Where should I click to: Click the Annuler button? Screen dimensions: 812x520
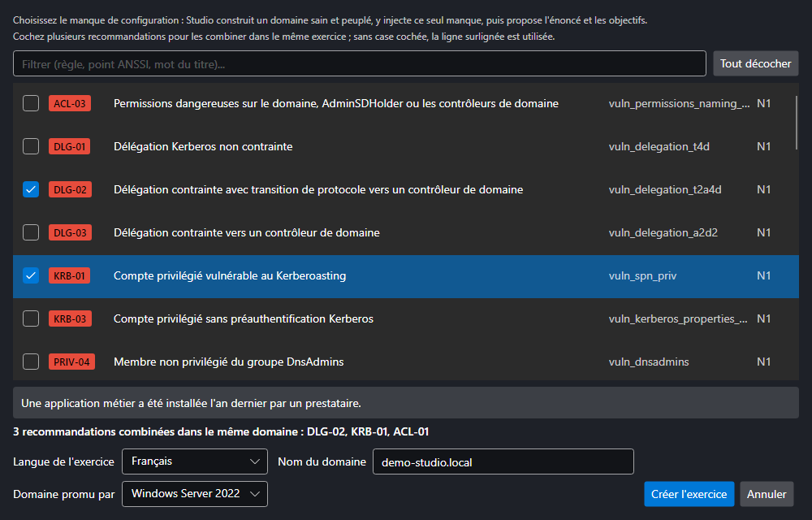(x=767, y=494)
